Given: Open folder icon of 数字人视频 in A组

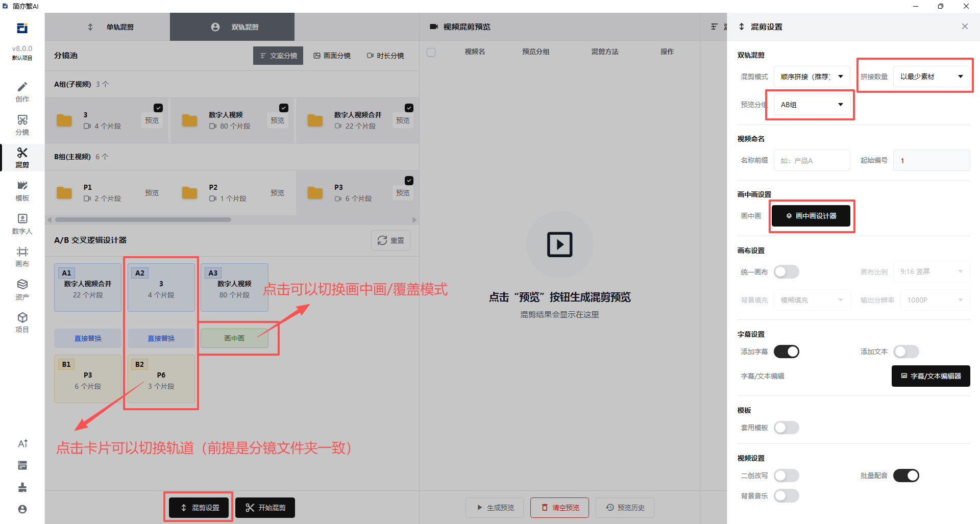Looking at the screenshot, I should click(189, 120).
